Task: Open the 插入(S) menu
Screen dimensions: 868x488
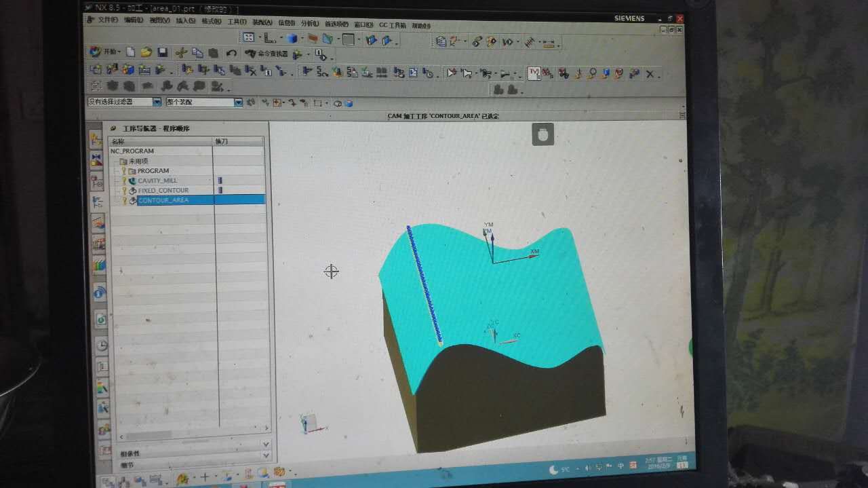Action: tap(186, 21)
